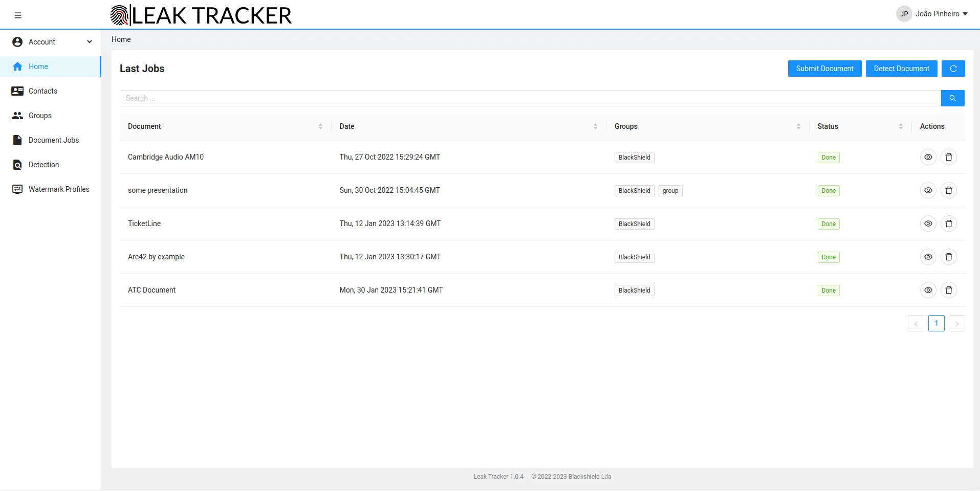This screenshot has width=980, height=491.
Task: View TicketLine job details
Action: pyautogui.click(x=928, y=224)
